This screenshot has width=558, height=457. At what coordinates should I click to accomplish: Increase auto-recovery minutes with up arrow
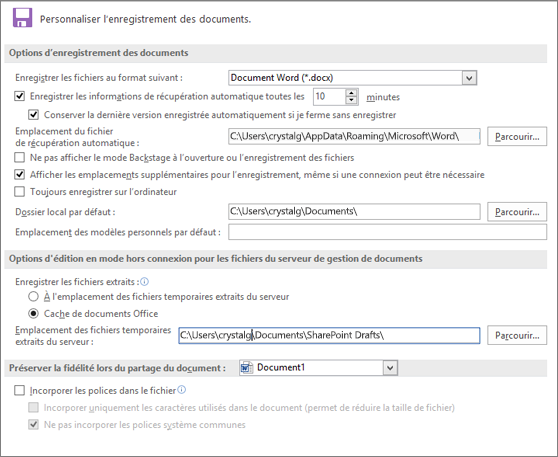351,93
